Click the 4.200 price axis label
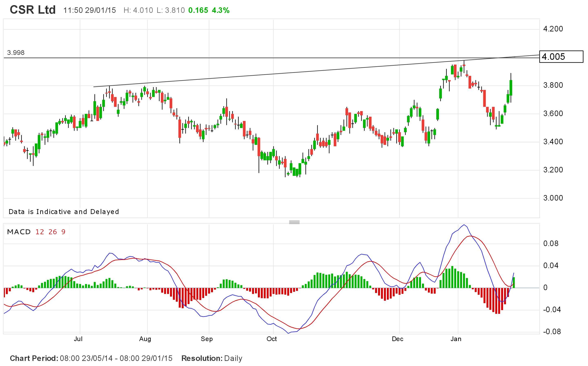 tap(553, 29)
